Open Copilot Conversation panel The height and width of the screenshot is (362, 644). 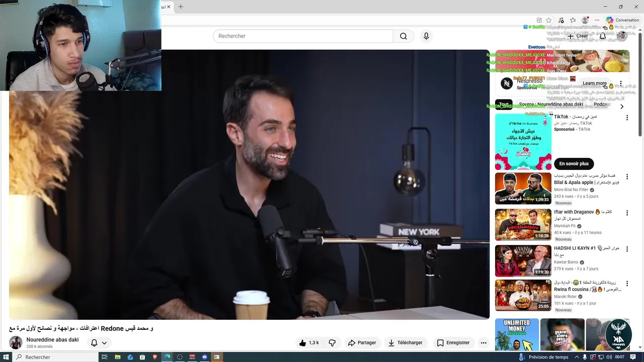point(622,20)
